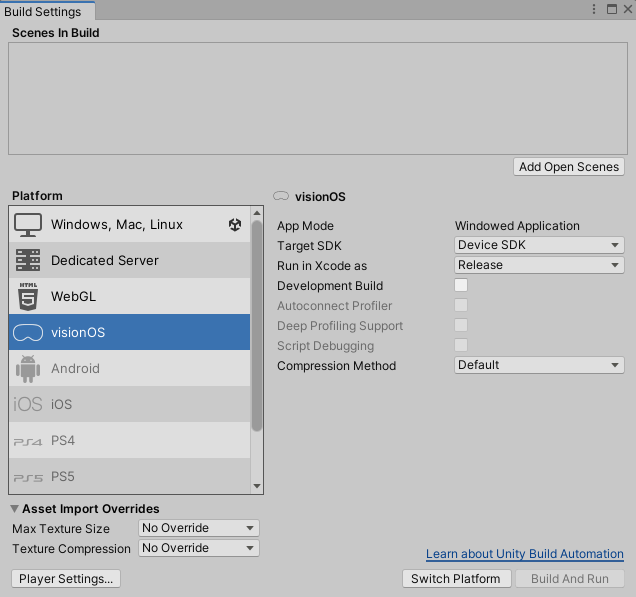Click the HTML5 WebGL icon
The height and width of the screenshot is (597, 636).
click(x=28, y=296)
